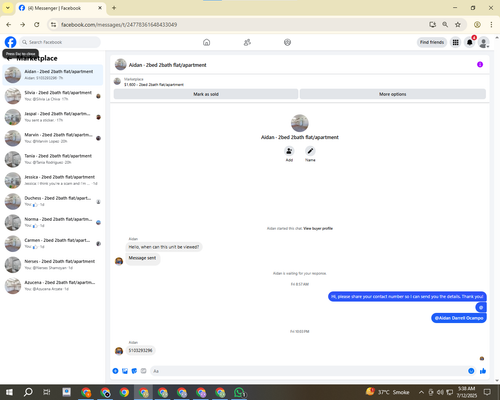Click the Add people icon under chat name

pos(289,151)
